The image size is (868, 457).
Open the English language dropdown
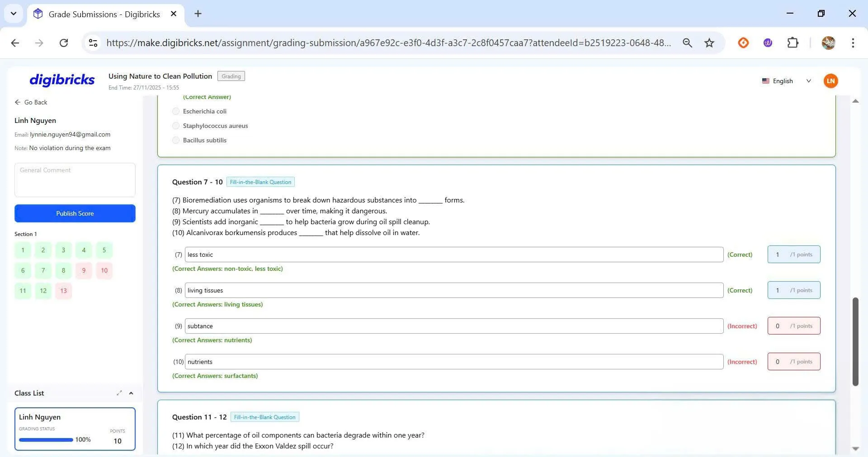coord(787,81)
